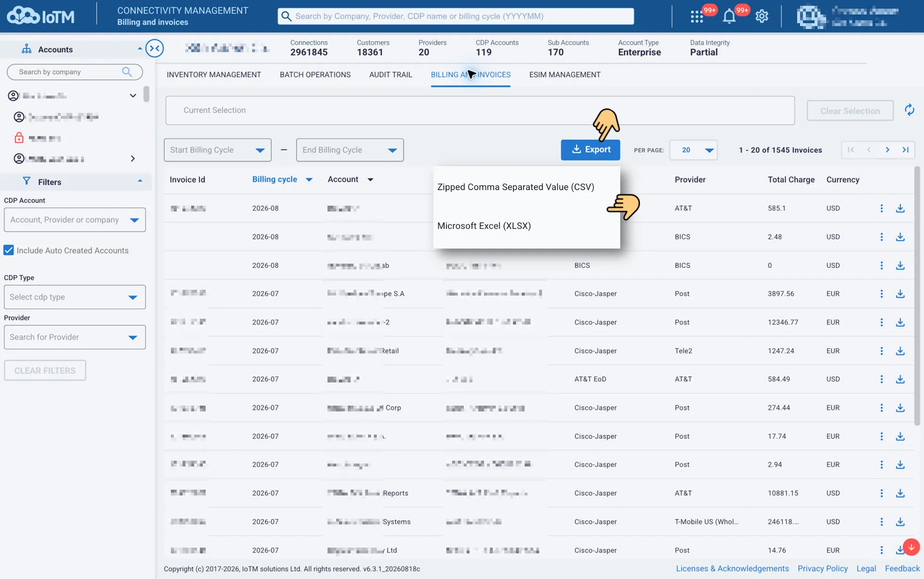Screen dimensions: 924x579
Task: Open the apps grid icon in header
Action: [x=697, y=16]
